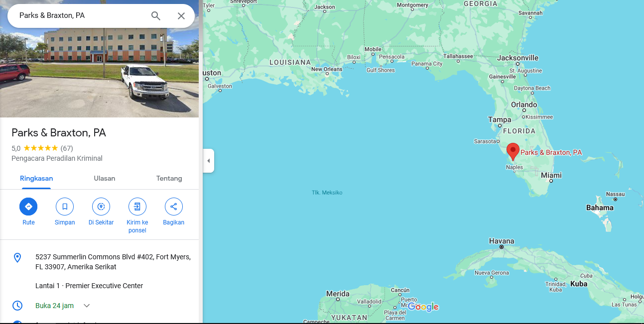644x324 pixels.
Task: Click the Google logo on the map
Action: [x=423, y=307]
